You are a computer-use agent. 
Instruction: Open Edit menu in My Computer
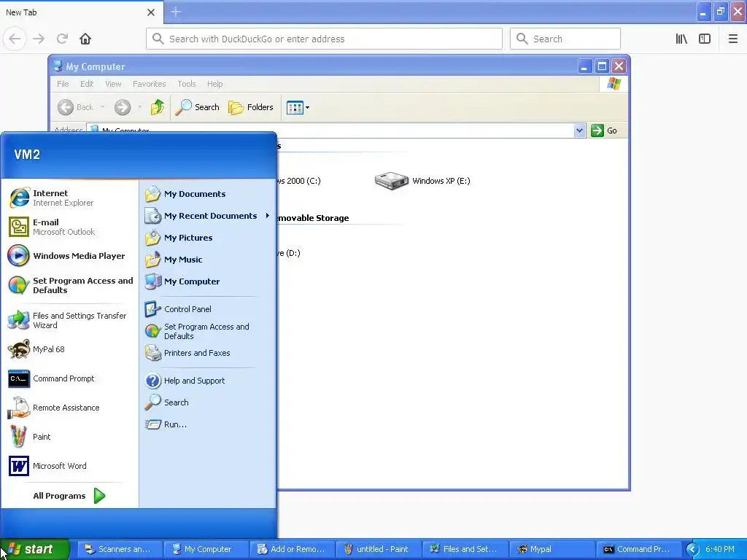(87, 84)
